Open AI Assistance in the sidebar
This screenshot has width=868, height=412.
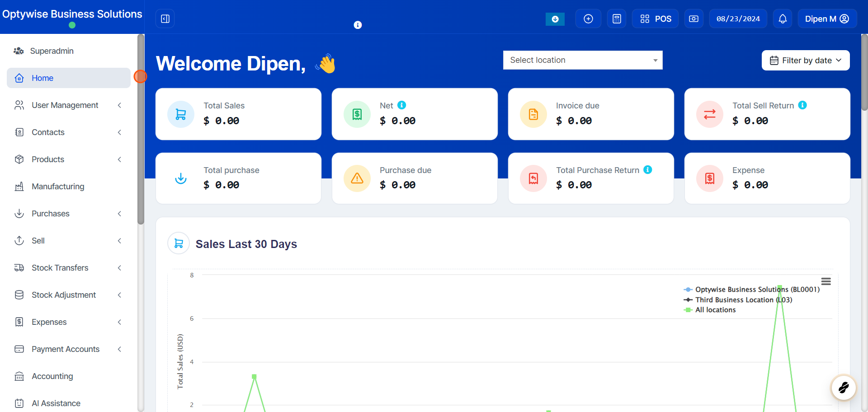(69, 403)
